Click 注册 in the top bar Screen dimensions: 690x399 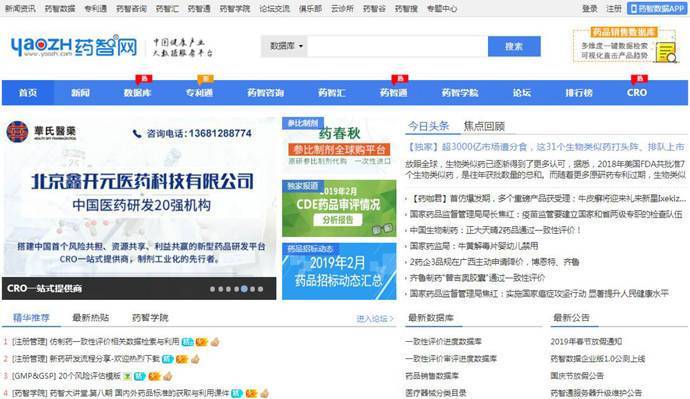click(x=613, y=8)
